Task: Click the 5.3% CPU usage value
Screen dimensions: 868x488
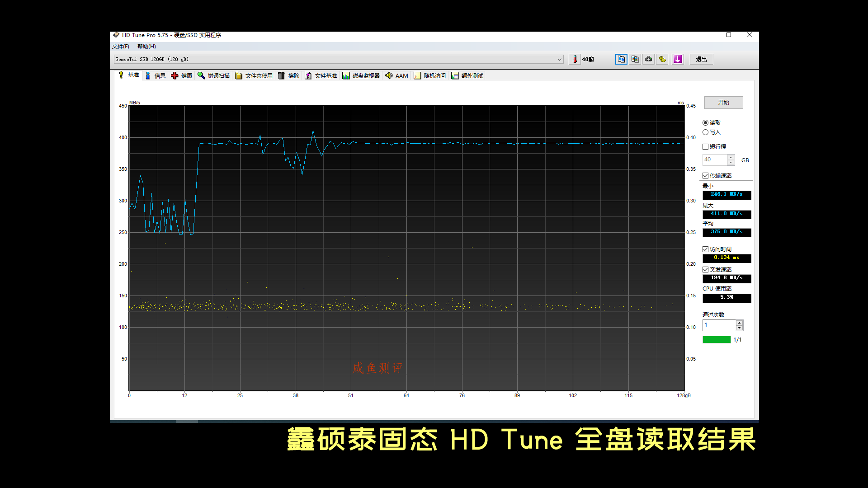Action: click(x=727, y=298)
